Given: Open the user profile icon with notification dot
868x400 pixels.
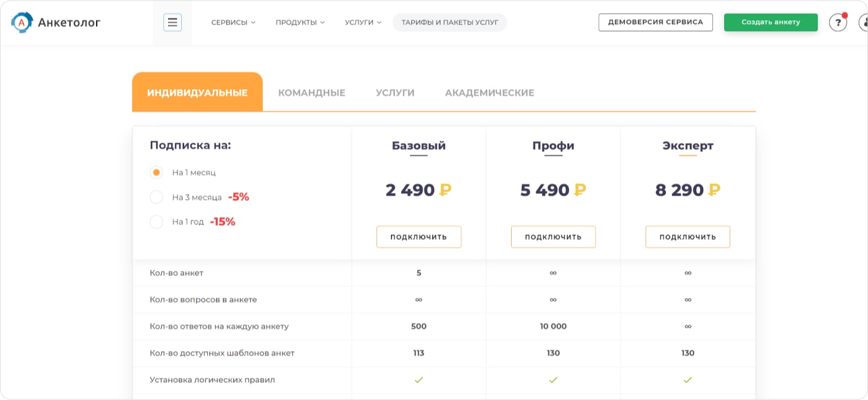Looking at the screenshot, I should pos(864,22).
